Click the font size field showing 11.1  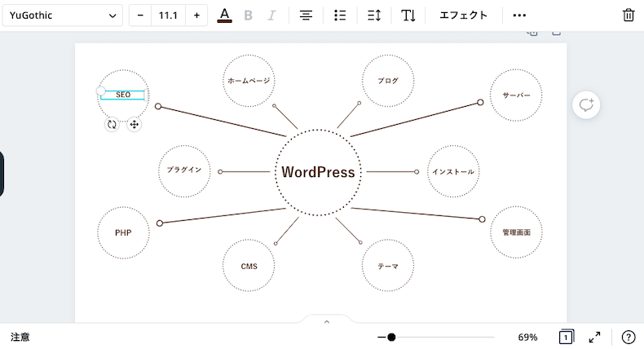(x=168, y=15)
